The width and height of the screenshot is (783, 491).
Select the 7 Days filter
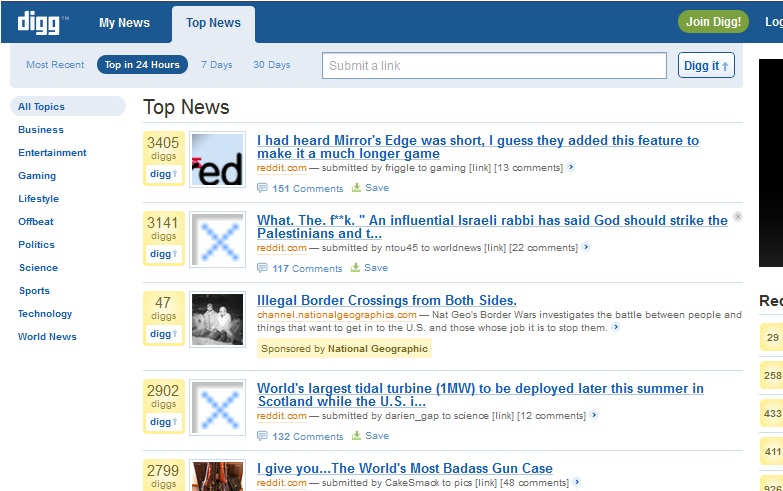[216, 65]
